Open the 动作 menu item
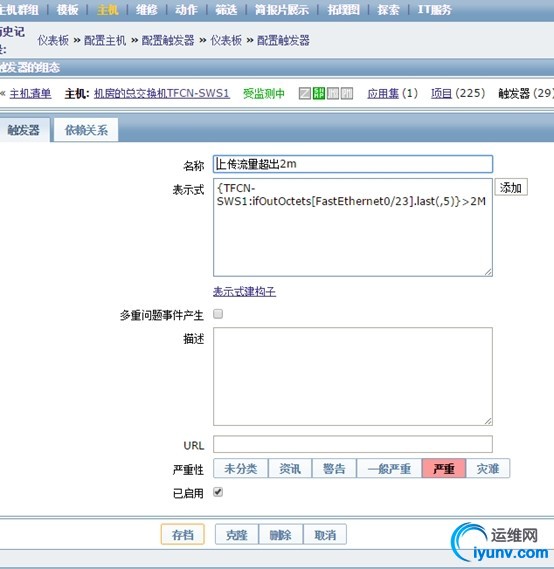Image resolution: width=554 pixels, height=569 pixels. click(186, 10)
